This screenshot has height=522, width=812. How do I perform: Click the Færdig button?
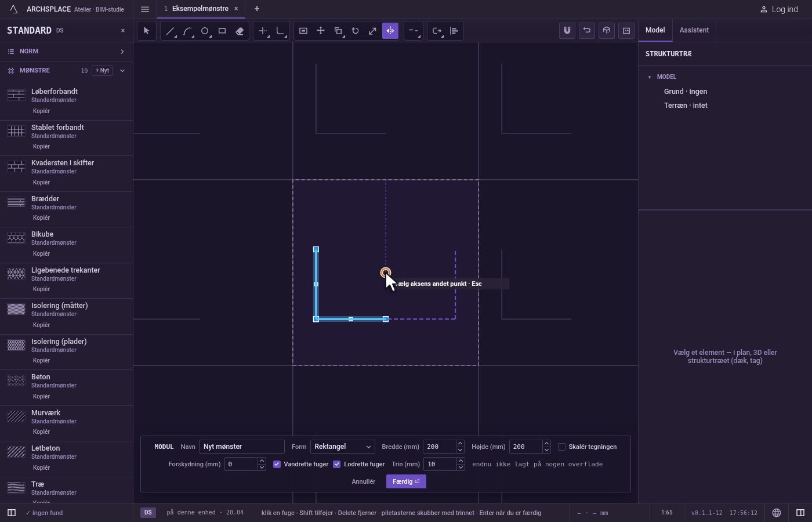point(406,481)
